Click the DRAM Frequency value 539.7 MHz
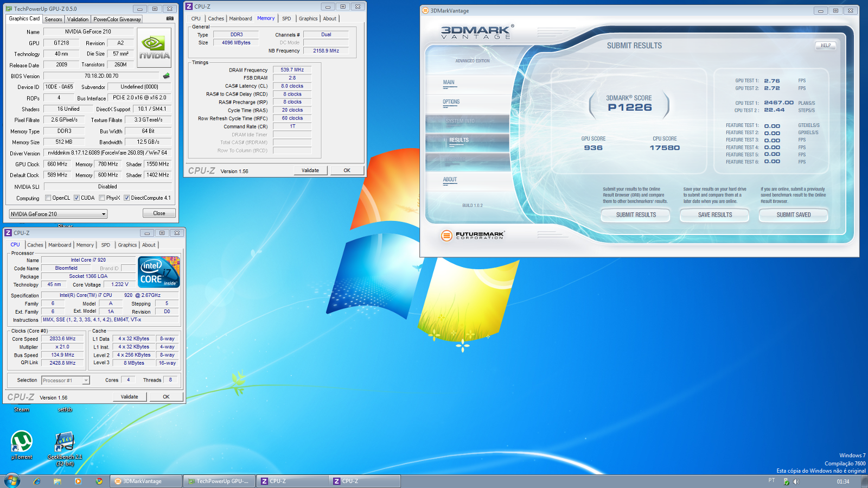The image size is (868, 488). click(292, 70)
